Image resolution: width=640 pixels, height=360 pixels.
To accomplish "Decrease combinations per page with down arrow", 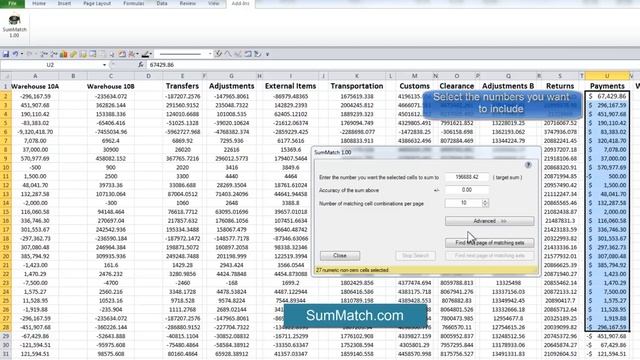I will pos(485,205).
